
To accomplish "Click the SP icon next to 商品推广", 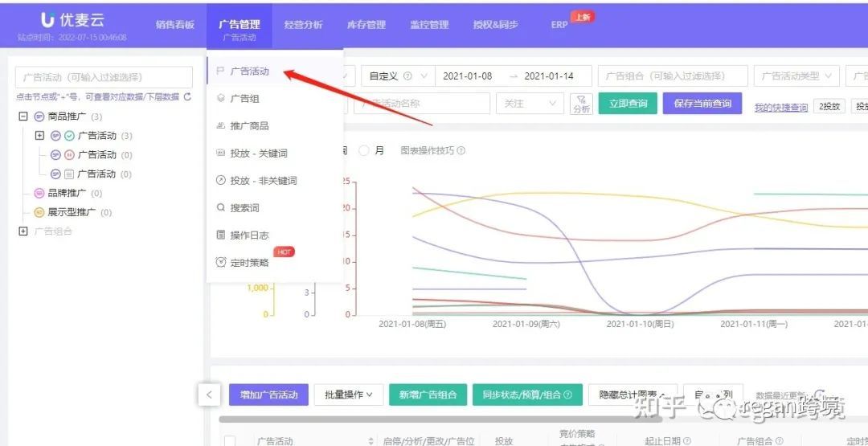I will [39, 117].
